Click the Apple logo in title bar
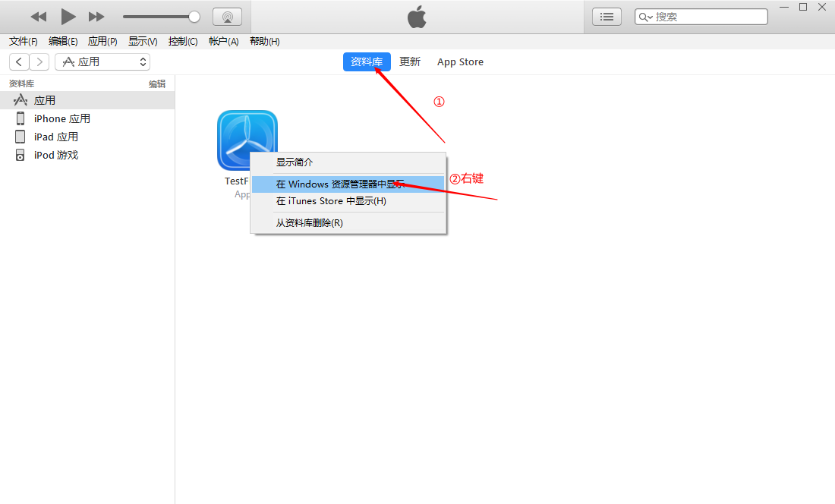The height and width of the screenshot is (504, 835). coord(417,17)
